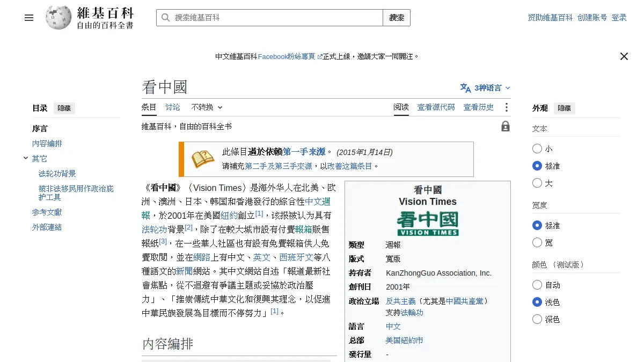Open the 法轮功 link in paragraph
Screen dimensions: 644x362
click(x=155, y=230)
